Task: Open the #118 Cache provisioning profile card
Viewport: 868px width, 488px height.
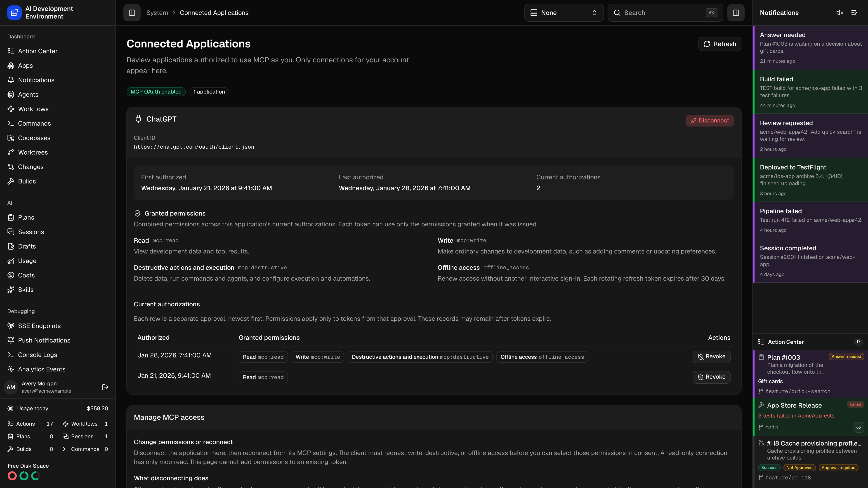Action: point(810,460)
